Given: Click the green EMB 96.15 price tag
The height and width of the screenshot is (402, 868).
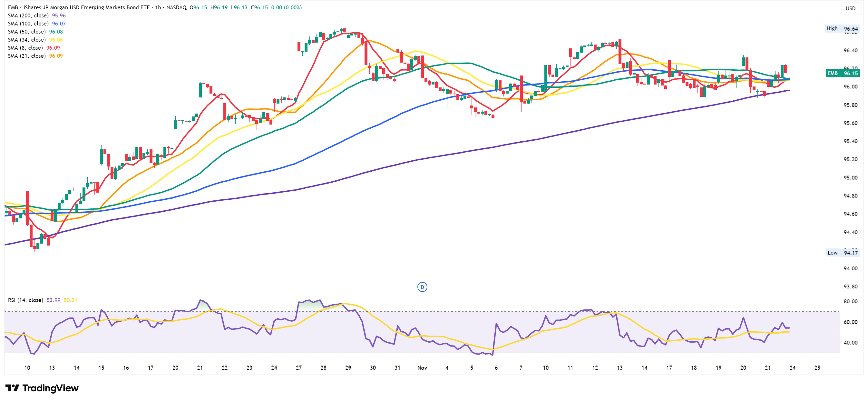Looking at the screenshot, I should tap(843, 73).
